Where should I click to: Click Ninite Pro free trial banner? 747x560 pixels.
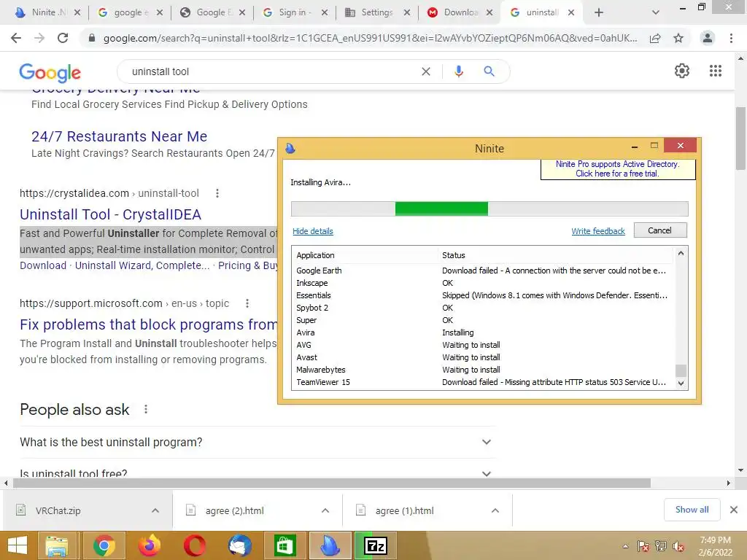[x=617, y=169]
